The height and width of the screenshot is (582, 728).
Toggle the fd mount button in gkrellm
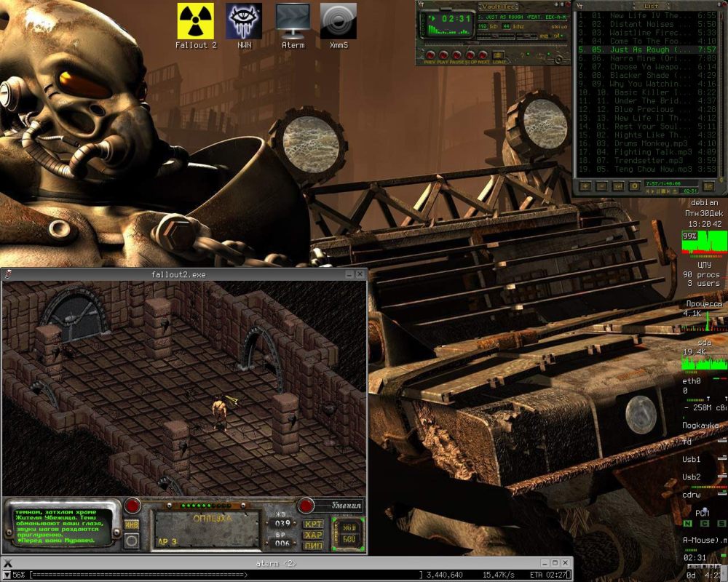(x=722, y=440)
